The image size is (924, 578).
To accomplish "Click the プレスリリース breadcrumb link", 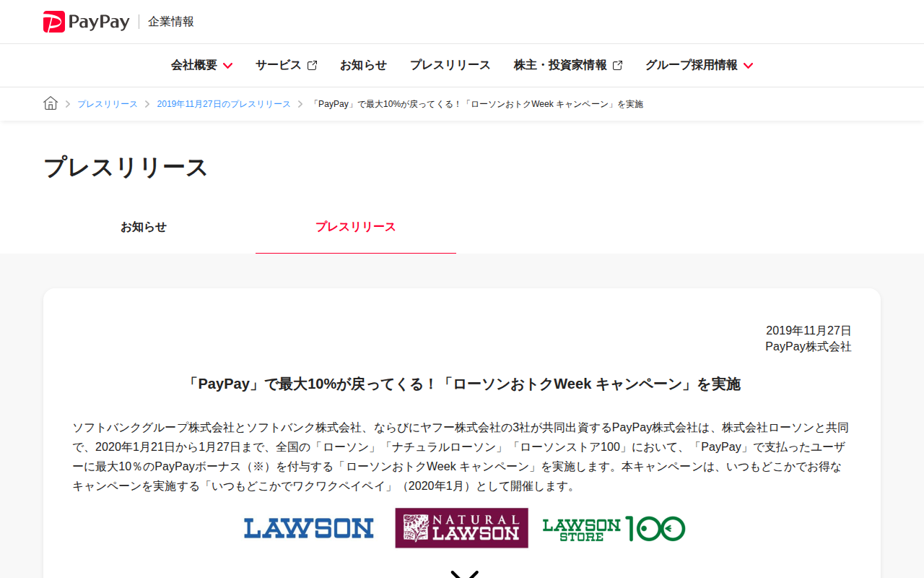I will point(108,104).
